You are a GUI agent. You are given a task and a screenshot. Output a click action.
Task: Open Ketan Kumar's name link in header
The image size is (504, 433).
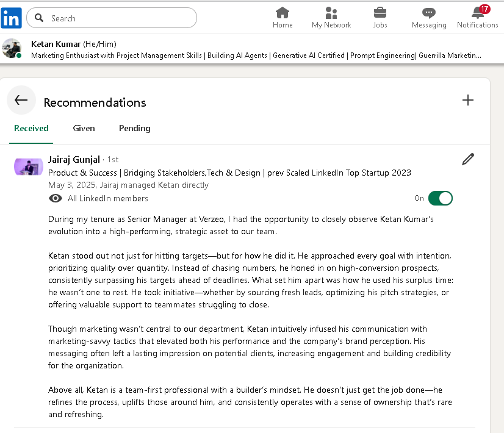point(56,44)
